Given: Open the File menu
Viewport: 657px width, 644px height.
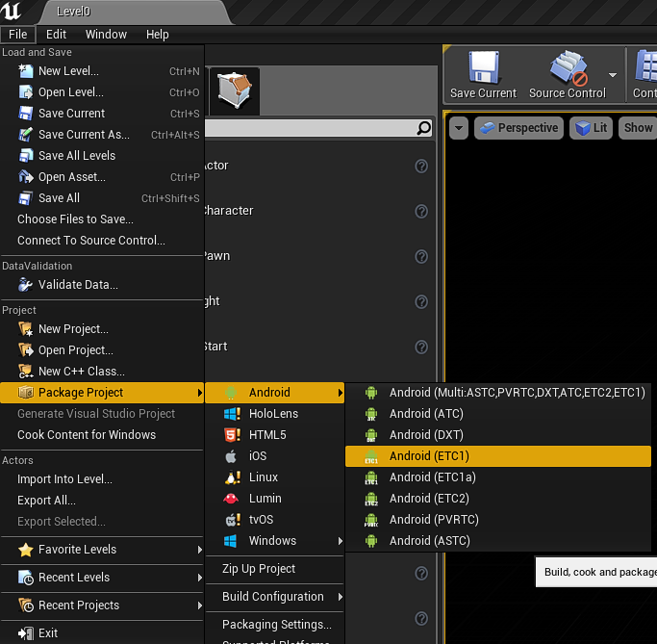Looking at the screenshot, I should 18,35.
